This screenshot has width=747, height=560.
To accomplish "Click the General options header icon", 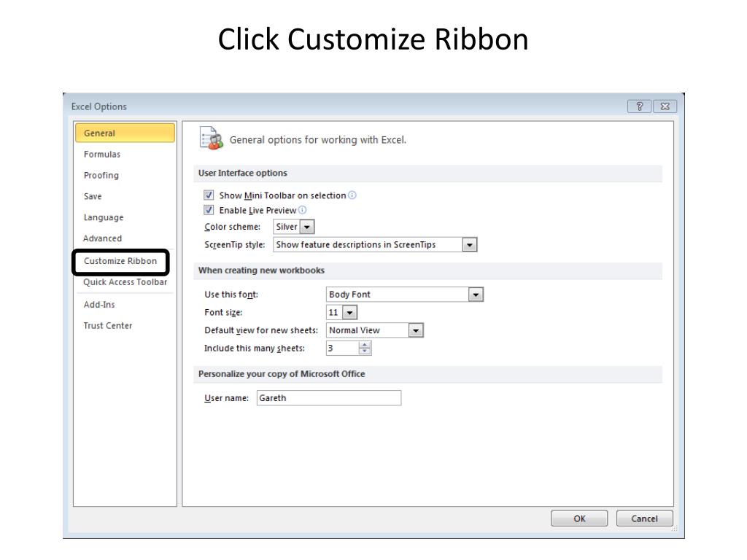I will tap(211, 139).
